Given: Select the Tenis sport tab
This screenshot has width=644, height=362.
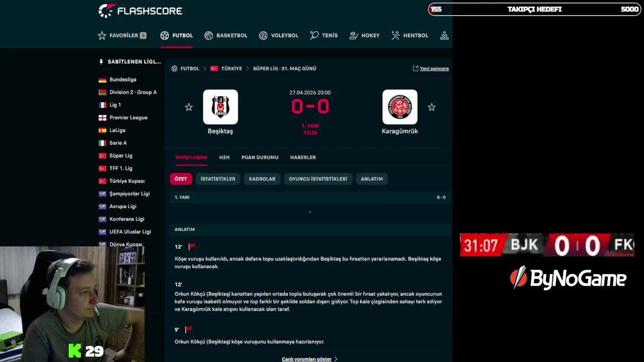Looking at the screenshot, I should [x=324, y=36].
